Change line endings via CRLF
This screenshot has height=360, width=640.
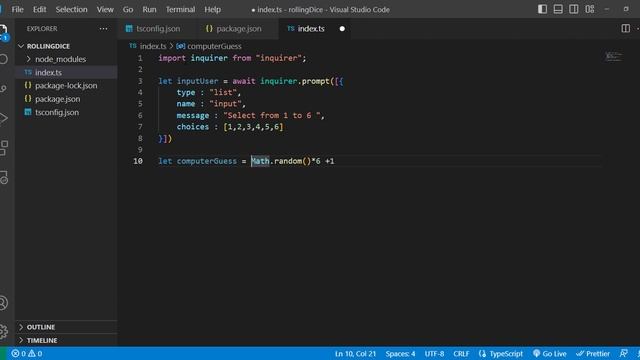[x=461, y=353]
